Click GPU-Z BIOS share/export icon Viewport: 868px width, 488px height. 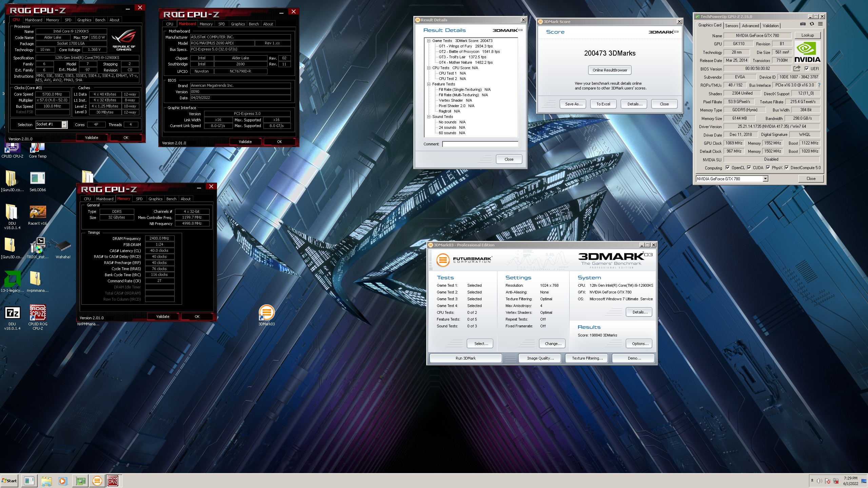click(x=797, y=68)
